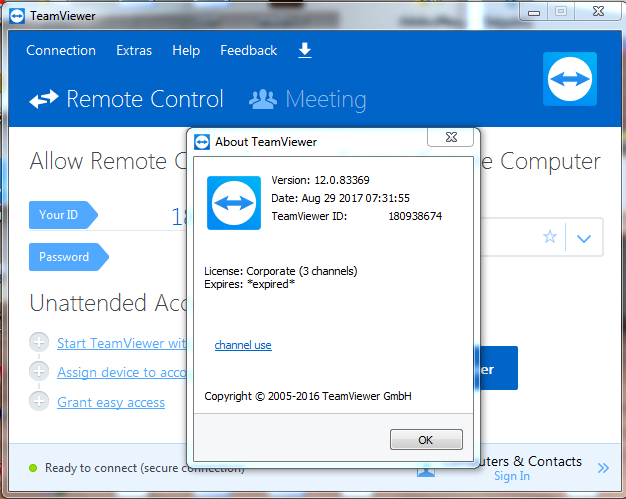Click the TeamViewer logo inside About dialog
The image size is (626, 499).
[x=234, y=203]
